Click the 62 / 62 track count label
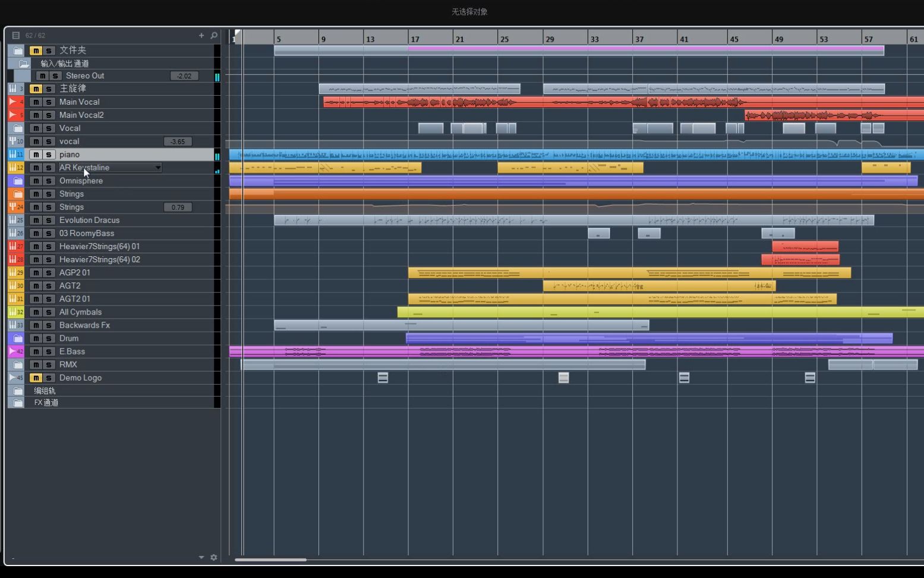924x578 pixels. pos(35,36)
